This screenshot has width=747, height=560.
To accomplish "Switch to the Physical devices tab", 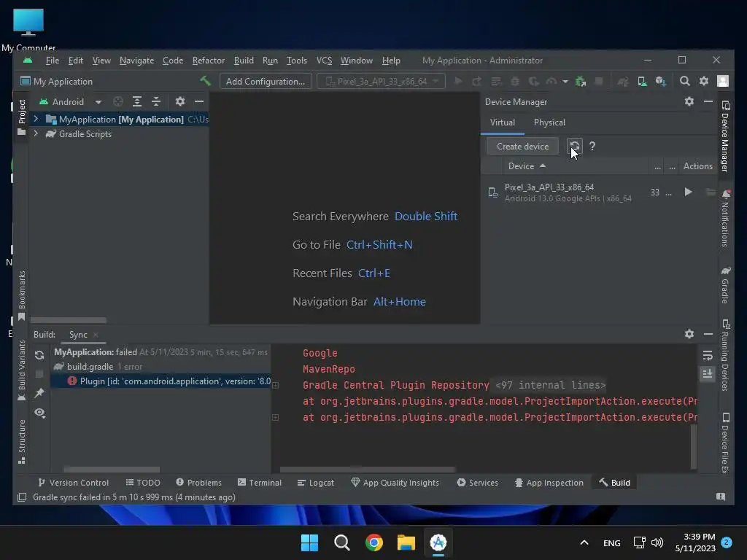I will [x=549, y=122].
